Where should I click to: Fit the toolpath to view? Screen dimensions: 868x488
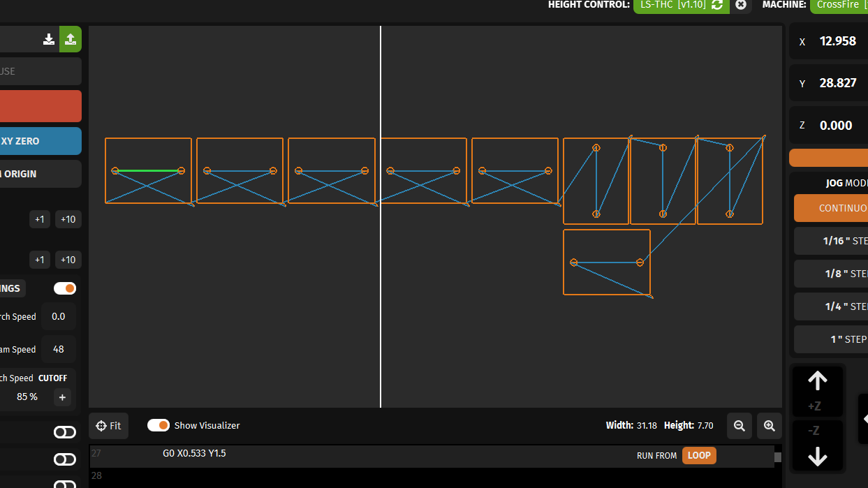click(x=109, y=425)
